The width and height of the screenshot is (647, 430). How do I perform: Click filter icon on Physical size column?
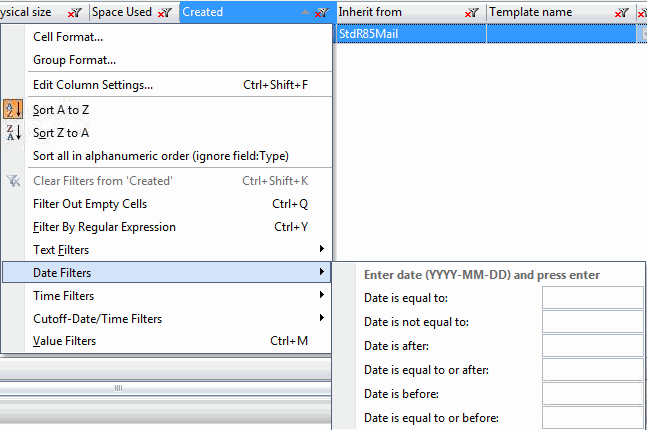[75, 13]
